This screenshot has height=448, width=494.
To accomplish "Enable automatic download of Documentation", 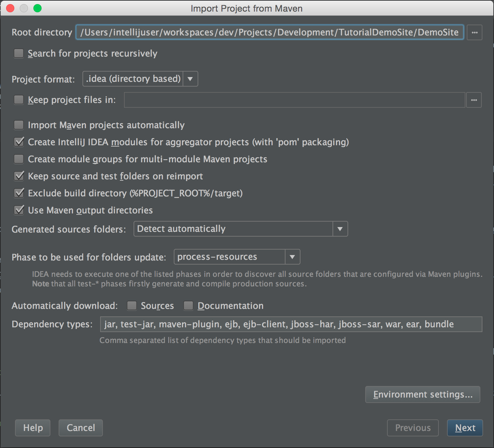I will point(188,306).
